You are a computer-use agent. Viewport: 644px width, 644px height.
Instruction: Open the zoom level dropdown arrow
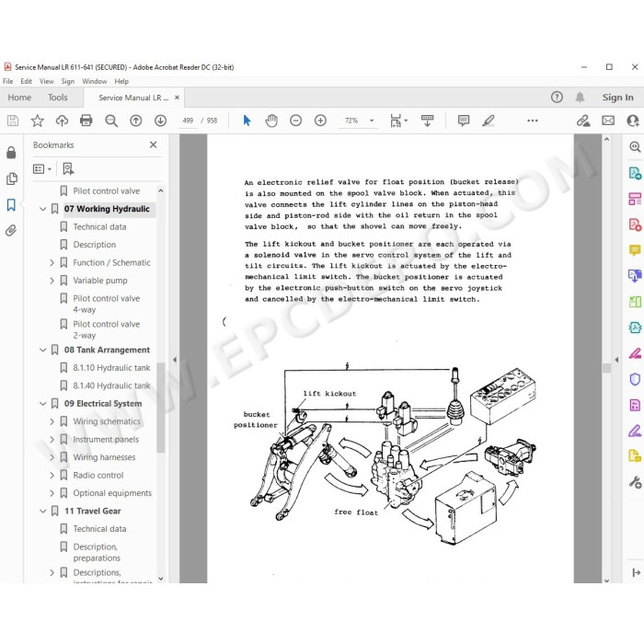point(372,121)
